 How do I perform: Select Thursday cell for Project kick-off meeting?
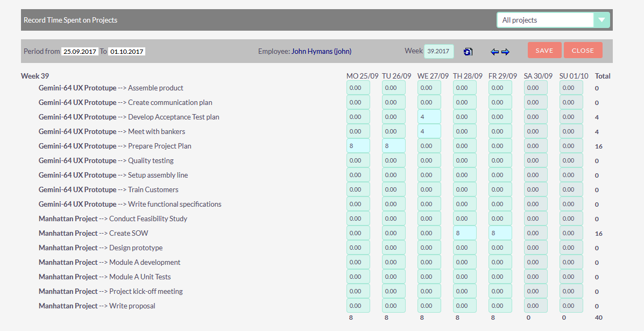464,291
